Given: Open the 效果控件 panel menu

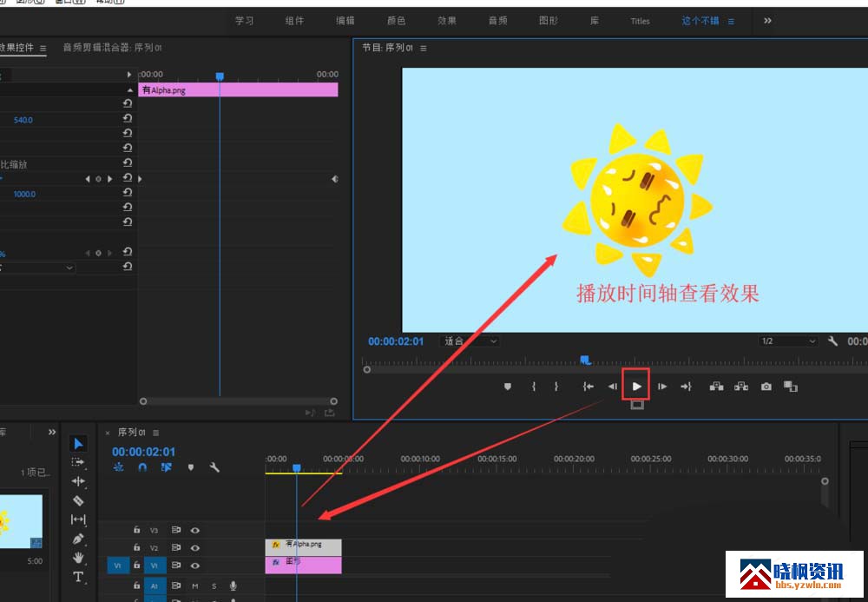Looking at the screenshot, I should pyautogui.click(x=43, y=48).
